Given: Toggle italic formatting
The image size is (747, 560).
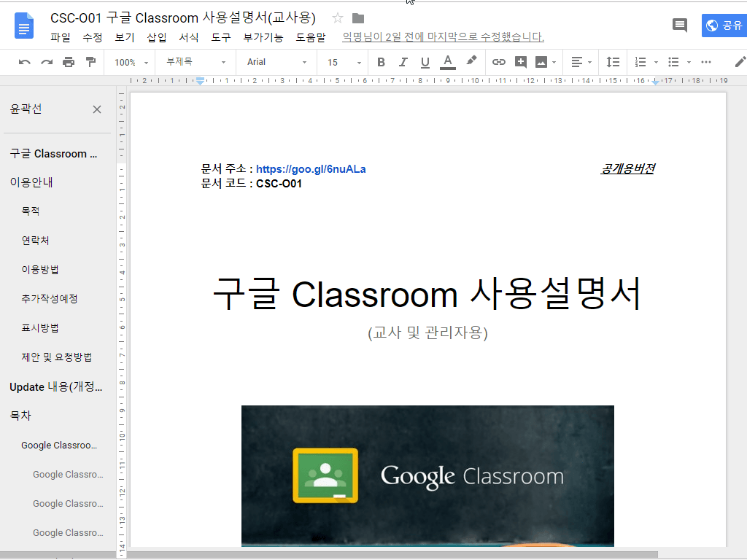Looking at the screenshot, I should 403,62.
